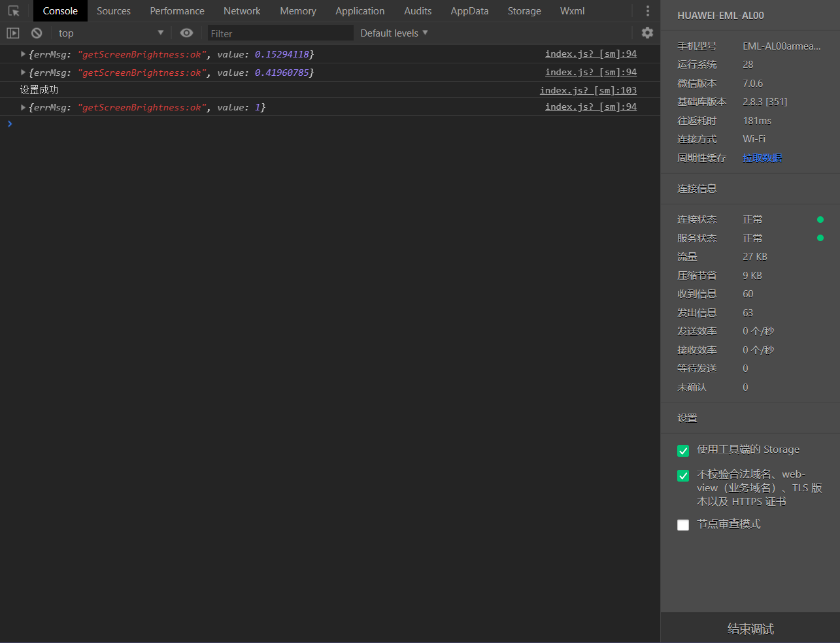Screen dimensions: 840x643
Task: Open the Network tab
Action: [x=242, y=11]
